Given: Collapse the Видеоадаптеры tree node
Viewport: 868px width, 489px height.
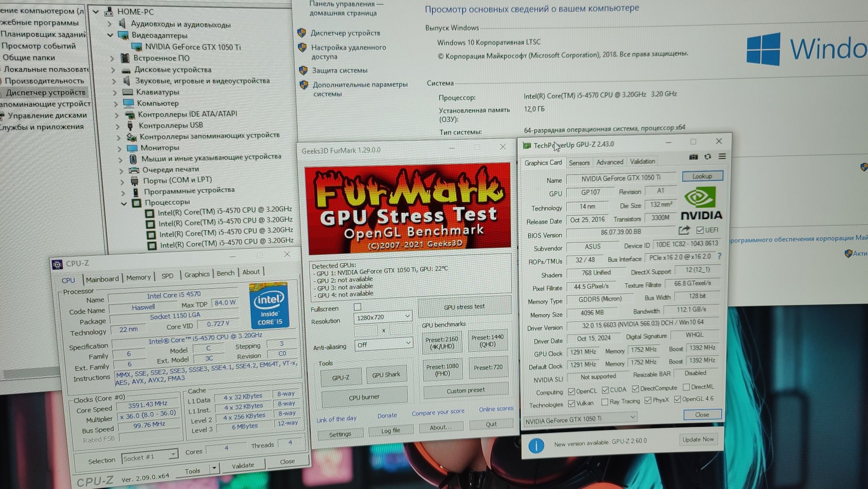Looking at the screenshot, I should 110,35.
